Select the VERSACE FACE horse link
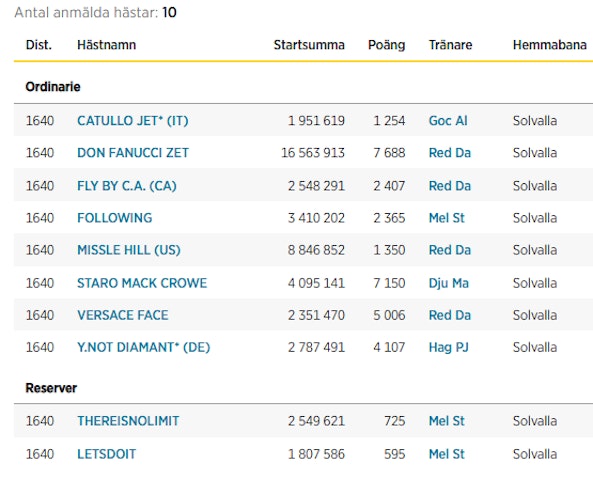 (123, 315)
